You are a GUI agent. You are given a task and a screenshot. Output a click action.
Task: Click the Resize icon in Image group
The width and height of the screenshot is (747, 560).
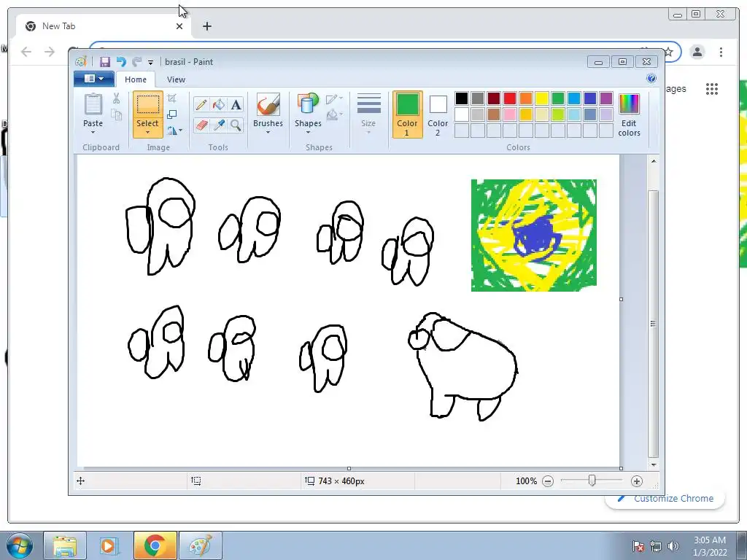(172, 114)
